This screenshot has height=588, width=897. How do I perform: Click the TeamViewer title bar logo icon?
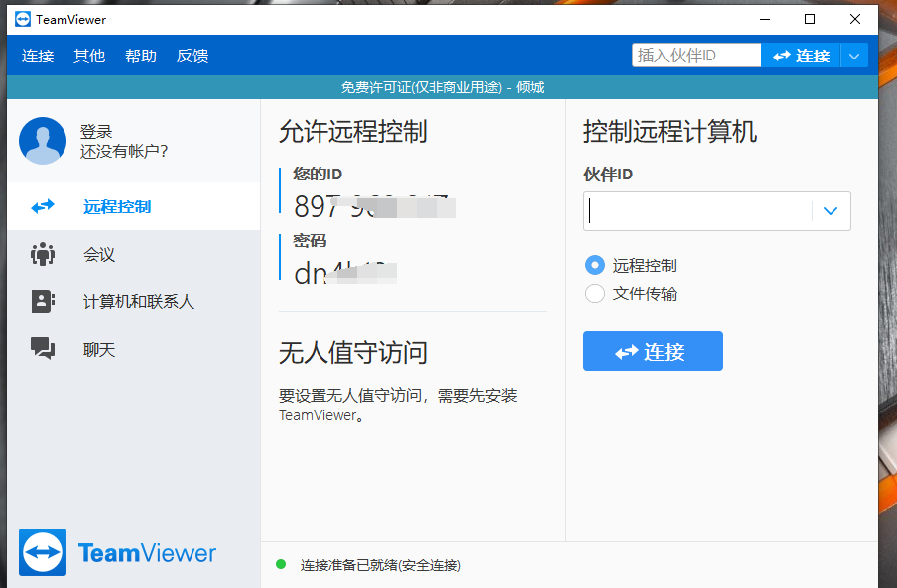coord(22,19)
